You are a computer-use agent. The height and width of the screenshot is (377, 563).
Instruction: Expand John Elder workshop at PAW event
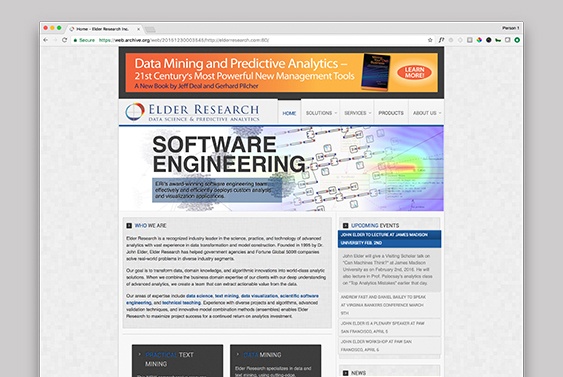[x=389, y=346]
